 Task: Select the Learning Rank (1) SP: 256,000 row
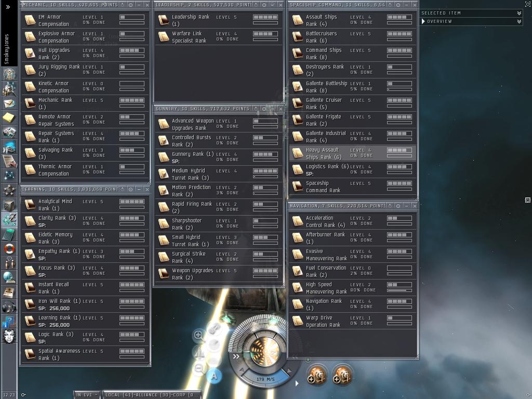click(85, 321)
